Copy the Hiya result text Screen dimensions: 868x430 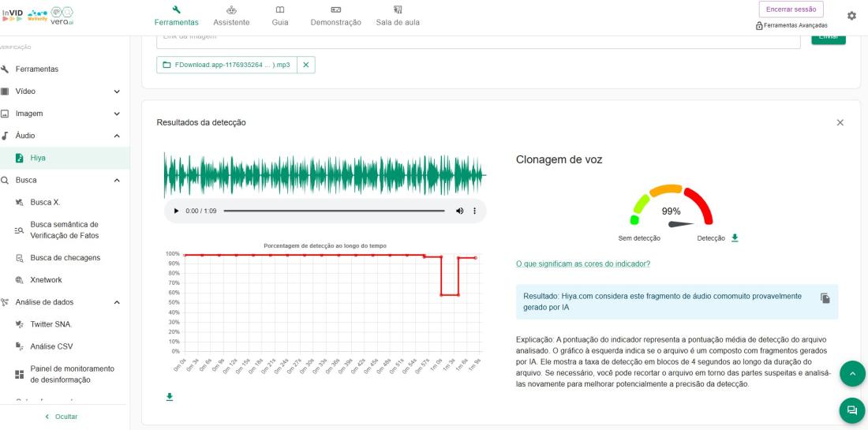click(x=825, y=298)
